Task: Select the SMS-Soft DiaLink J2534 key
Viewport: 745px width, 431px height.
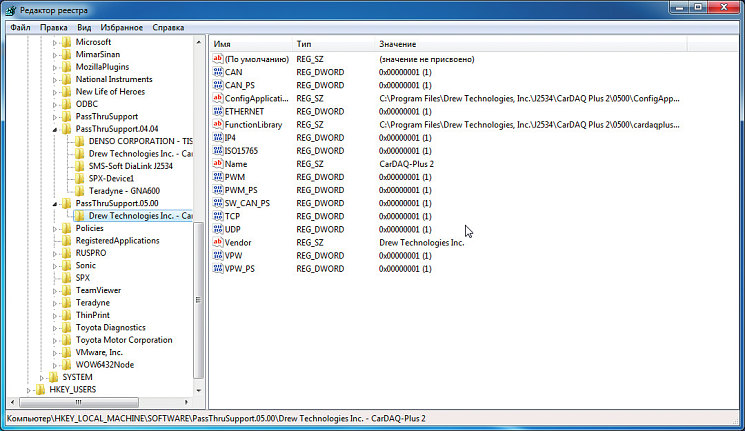Action: coord(131,166)
